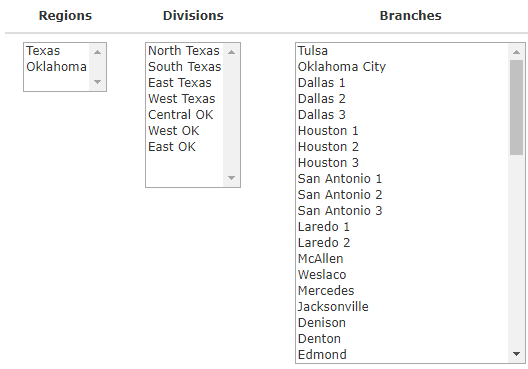This screenshot has height=369, width=528.
Task: Choose North Texas division
Action: pyautogui.click(x=185, y=51)
